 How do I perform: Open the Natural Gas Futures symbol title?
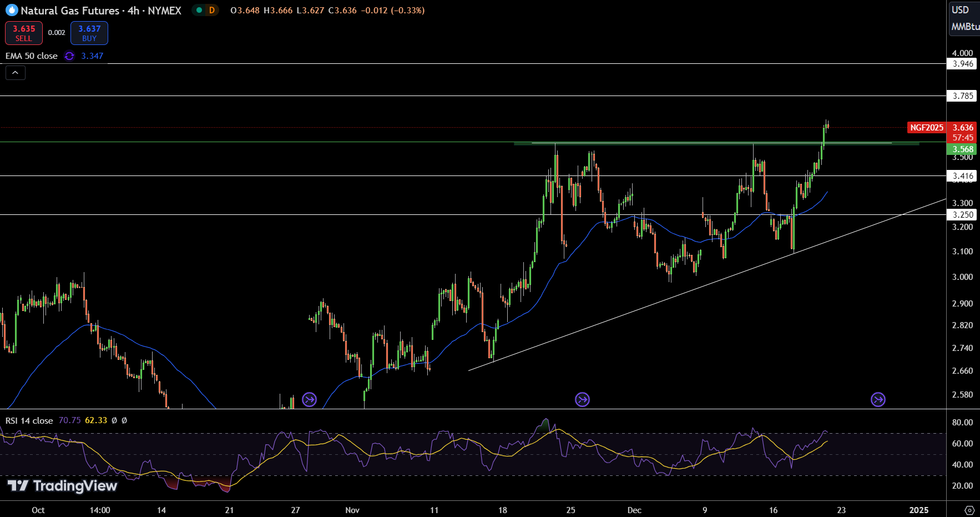click(100, 10)
